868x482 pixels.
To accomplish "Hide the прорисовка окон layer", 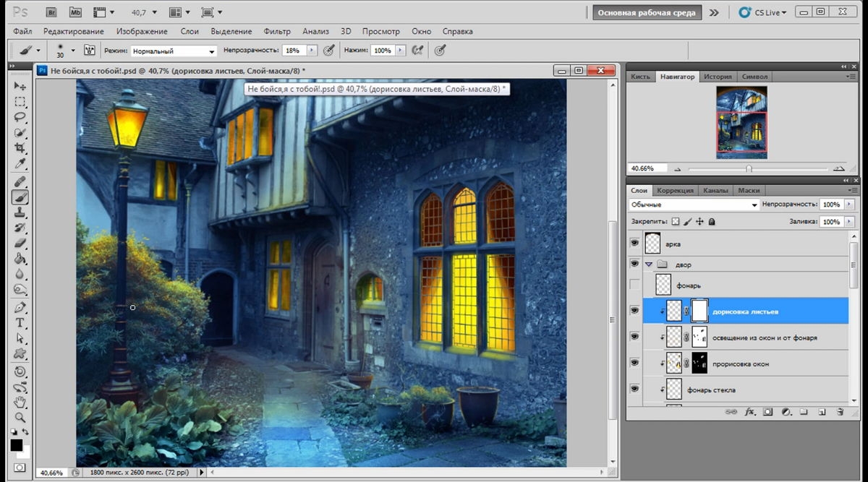I will (634, 363).
